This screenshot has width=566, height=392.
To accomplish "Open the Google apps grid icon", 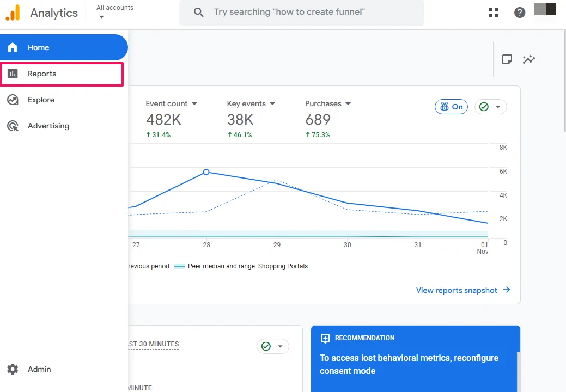I will 494,13.
